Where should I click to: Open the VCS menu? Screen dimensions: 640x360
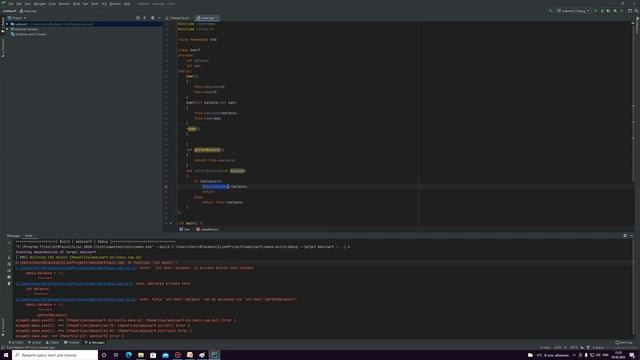(x=104, y=4)
